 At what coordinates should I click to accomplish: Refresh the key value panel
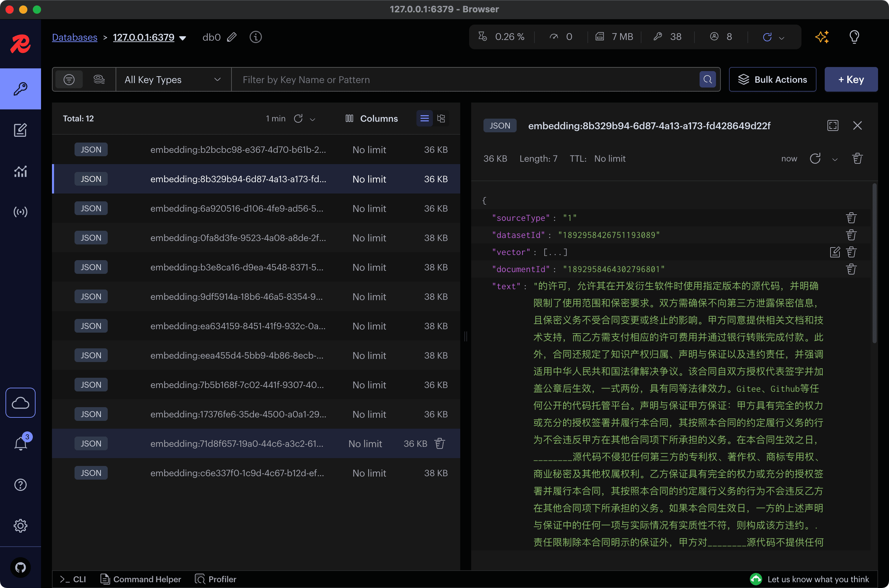pos(815,159)
